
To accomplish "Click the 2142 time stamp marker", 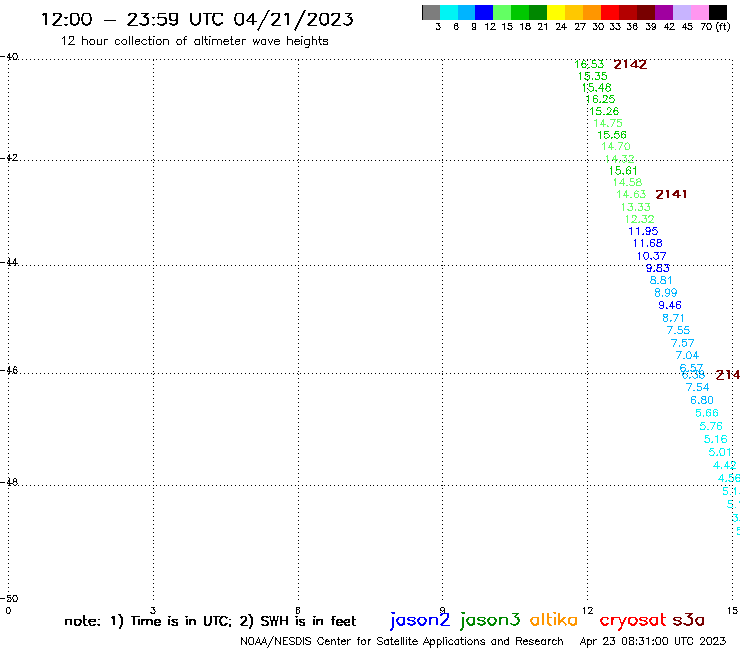I will (x=630, y=64).
